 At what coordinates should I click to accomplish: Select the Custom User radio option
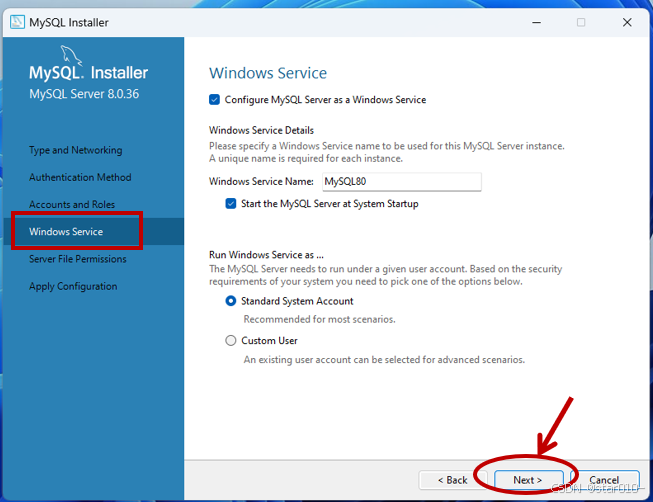tap(231, 340)
